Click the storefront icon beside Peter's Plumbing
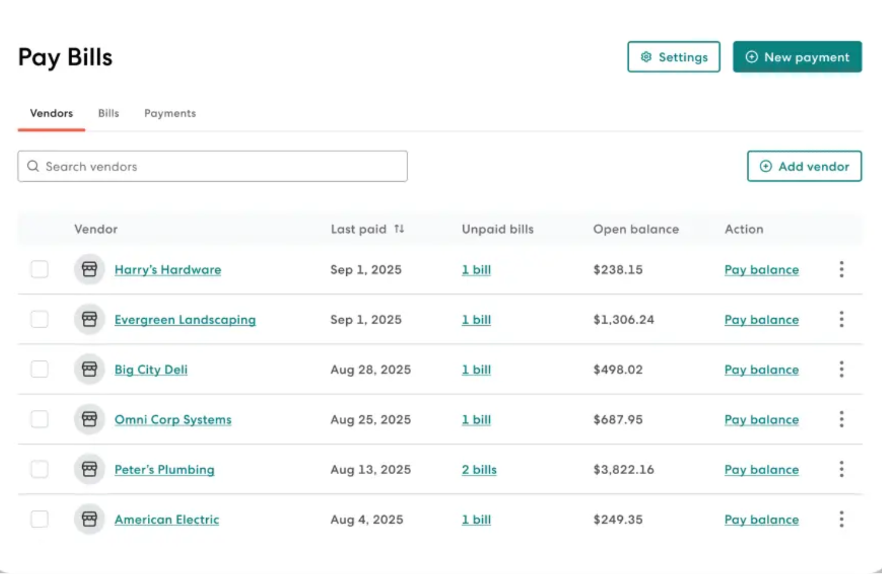This screenshot has width=882, height=588. pyautogui.click(x=89, y=469)
